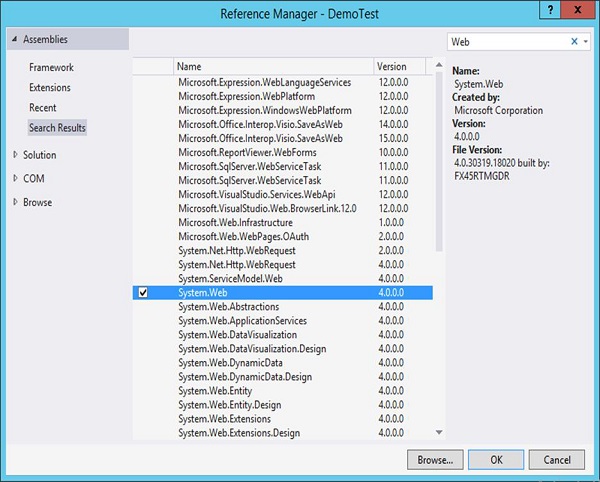
Task: Open the Framework assemblies list
Action: pyautogui.click(x=51, y=68)
